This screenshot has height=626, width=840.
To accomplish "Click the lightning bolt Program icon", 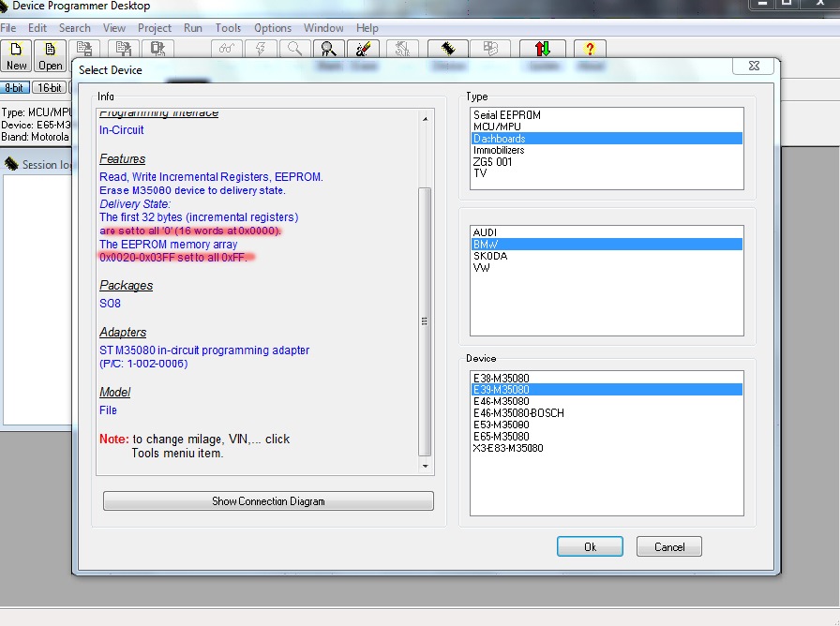I will [261, 49].
